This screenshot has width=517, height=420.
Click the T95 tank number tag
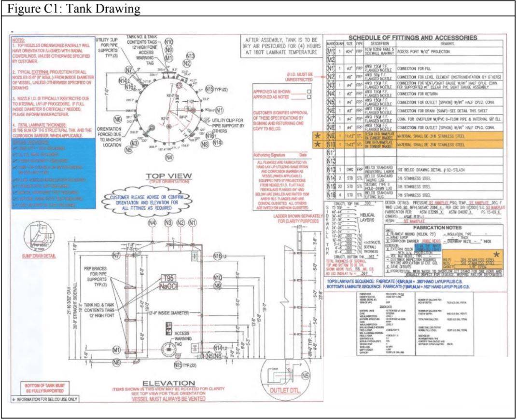pos(168,278)
